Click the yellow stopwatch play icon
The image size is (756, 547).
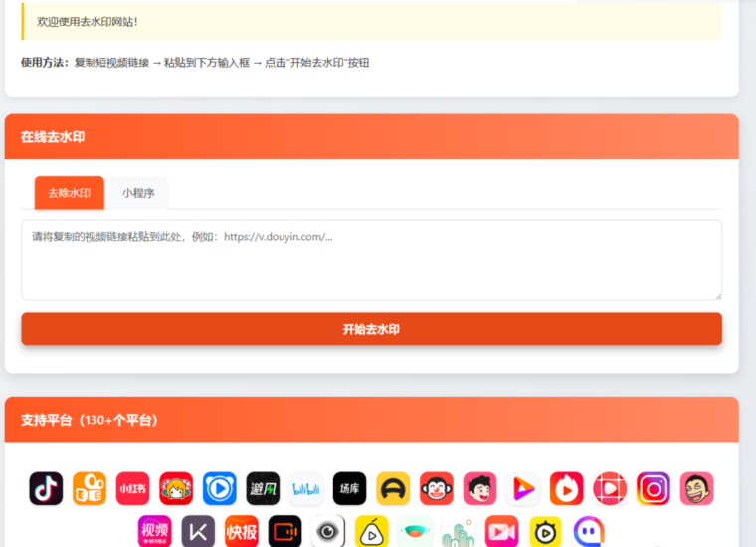[545, 532]
